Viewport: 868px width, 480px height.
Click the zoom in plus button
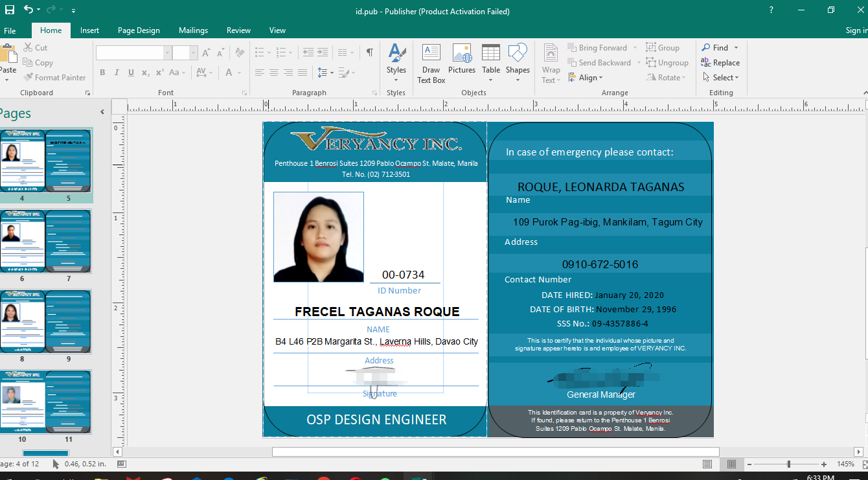(824, 464)
